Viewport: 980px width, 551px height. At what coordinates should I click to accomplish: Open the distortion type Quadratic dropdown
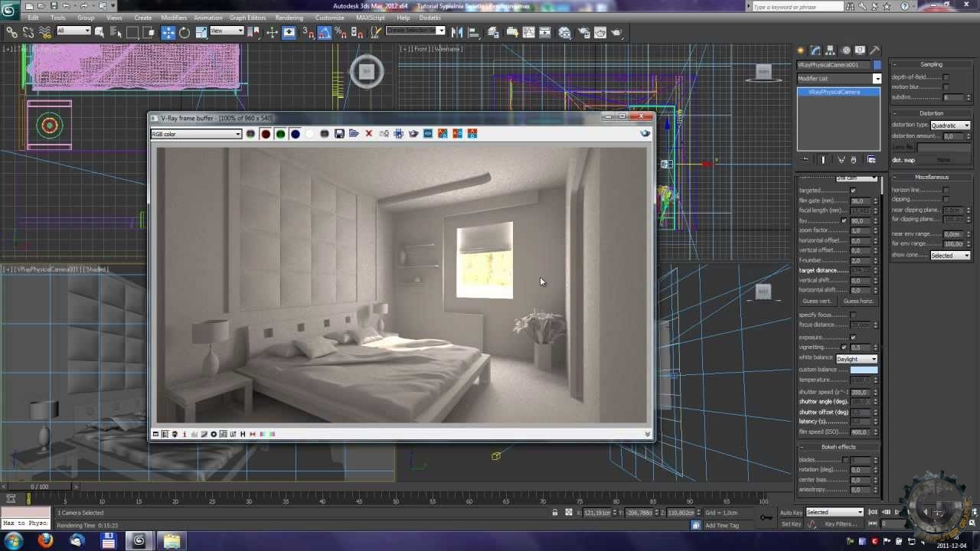(x=950, y=126)
